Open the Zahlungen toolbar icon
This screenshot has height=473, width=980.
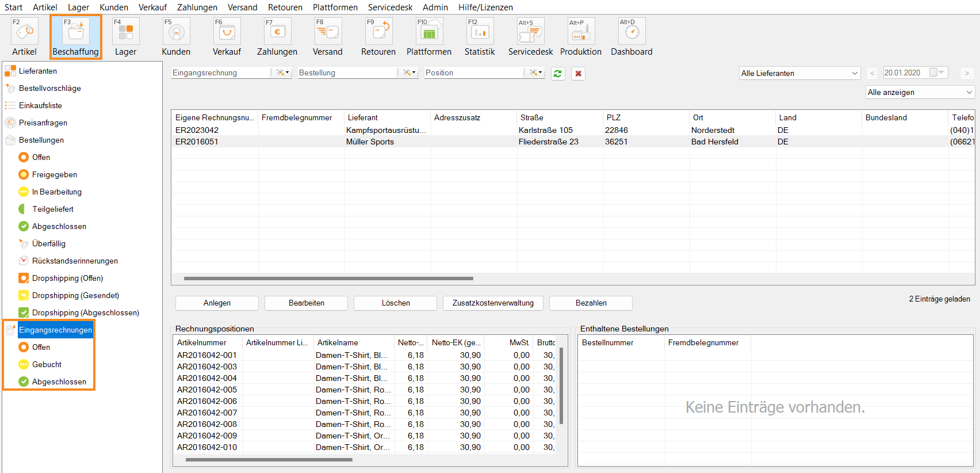click(x=277, y=37)
